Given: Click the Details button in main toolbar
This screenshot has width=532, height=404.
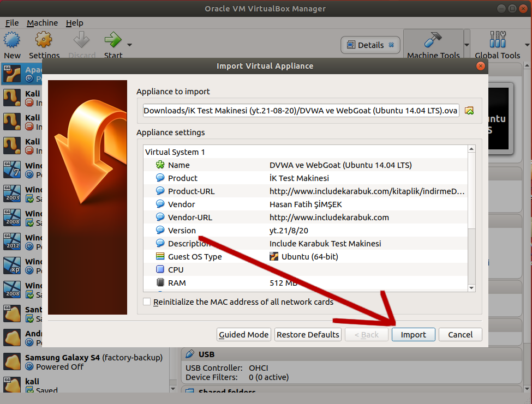Looking at the screenshot, I should (x=370, y=45).
